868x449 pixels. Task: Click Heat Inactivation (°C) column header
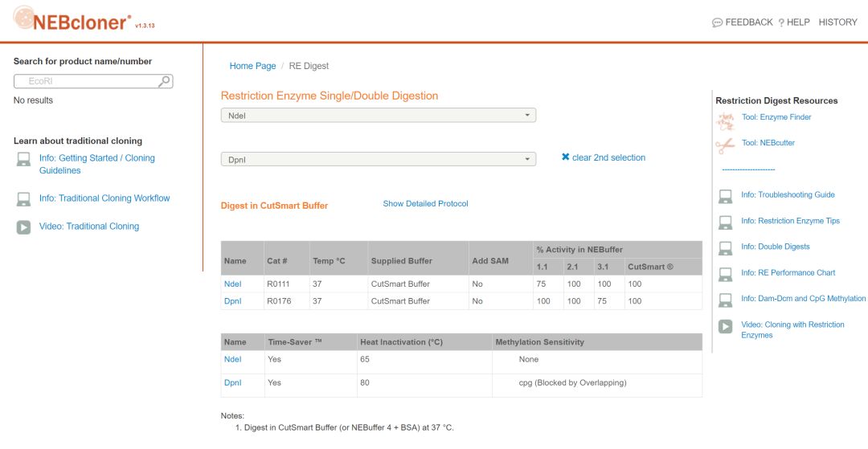pyautogui.click(x=401, y=342)
